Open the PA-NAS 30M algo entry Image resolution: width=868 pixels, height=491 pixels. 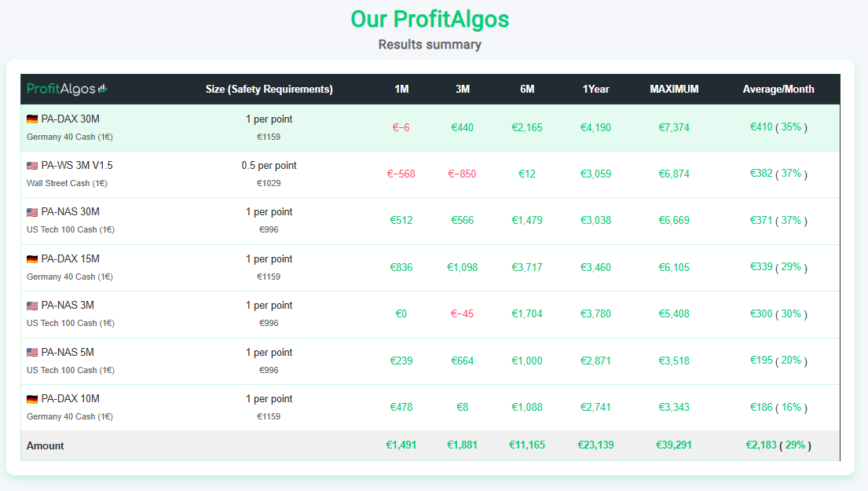pyautogui.click(x=70, y=212)
